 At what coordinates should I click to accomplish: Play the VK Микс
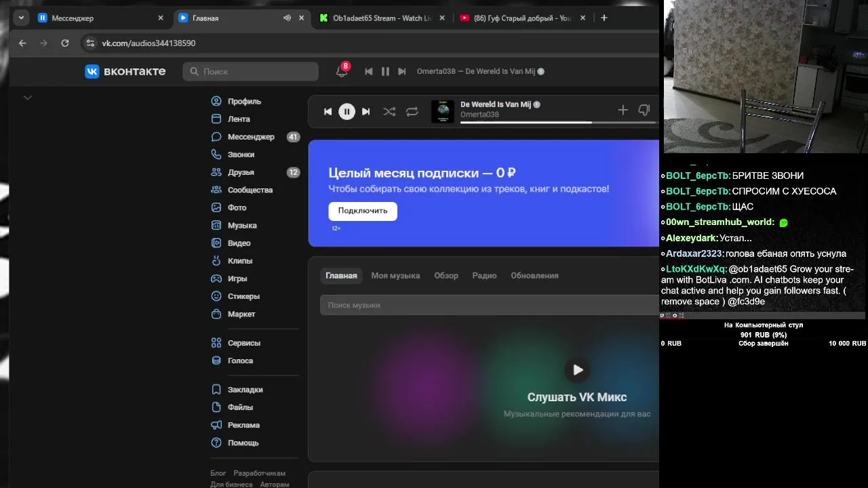point(577,370)
